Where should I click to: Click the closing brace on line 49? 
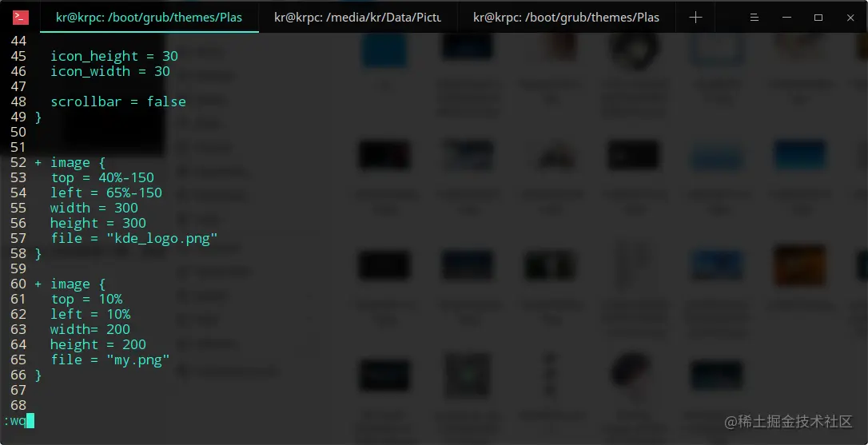pos(38,117)
